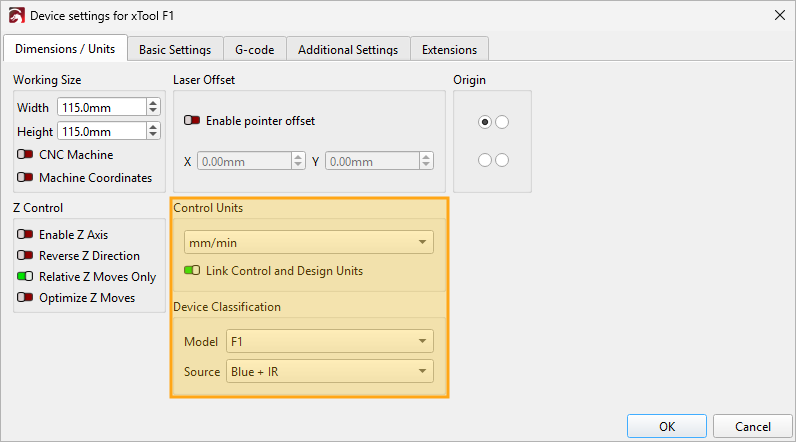Enable pointer offset toggle
Screen dimensions: 796x442
192,121
